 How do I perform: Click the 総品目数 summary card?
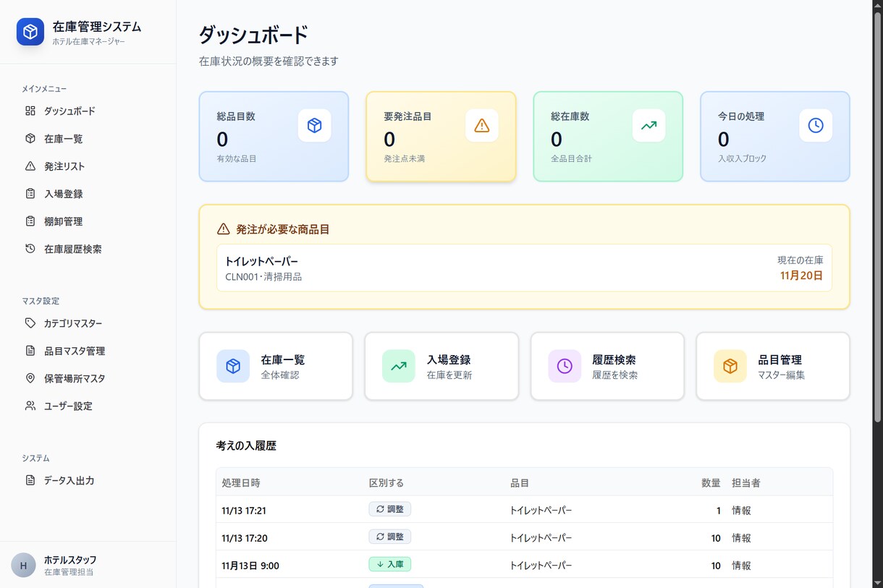coord(274,136)
